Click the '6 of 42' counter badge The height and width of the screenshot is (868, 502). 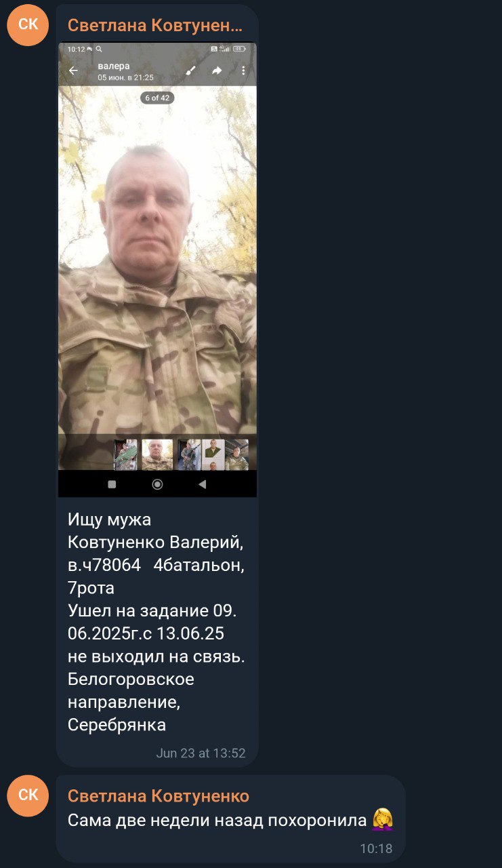tap(157, 98)
